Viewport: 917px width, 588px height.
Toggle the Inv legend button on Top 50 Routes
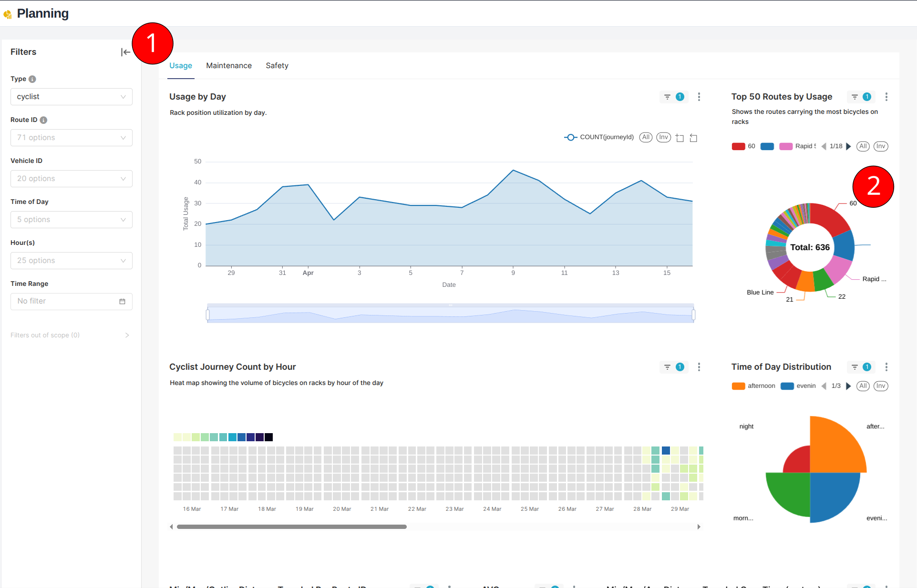tap(881, 146)
